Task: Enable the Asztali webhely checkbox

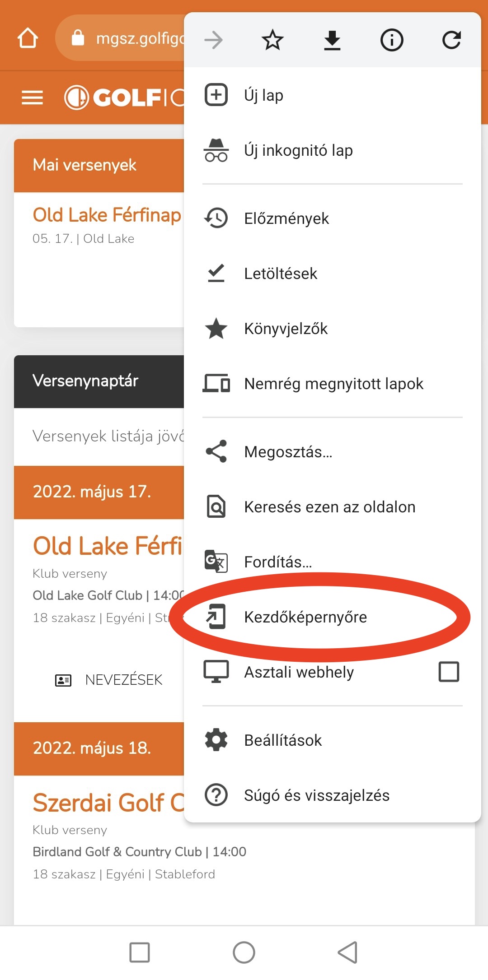Action: tap(449, 672)
